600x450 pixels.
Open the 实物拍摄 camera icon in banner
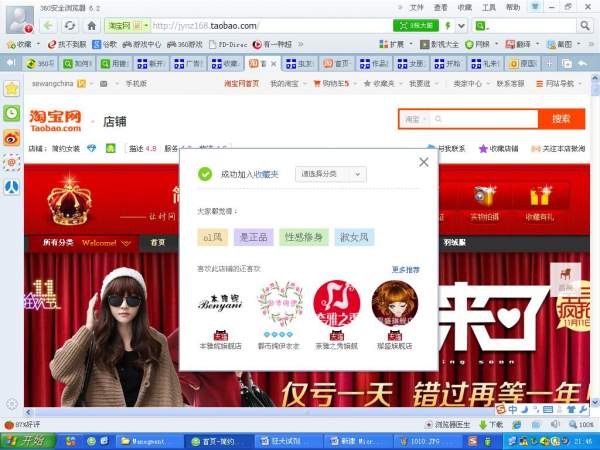484,196
